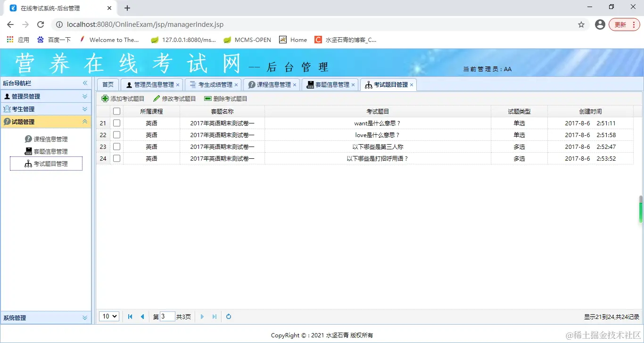Open the page size dropdown showing 10

(x=108, y=316)
